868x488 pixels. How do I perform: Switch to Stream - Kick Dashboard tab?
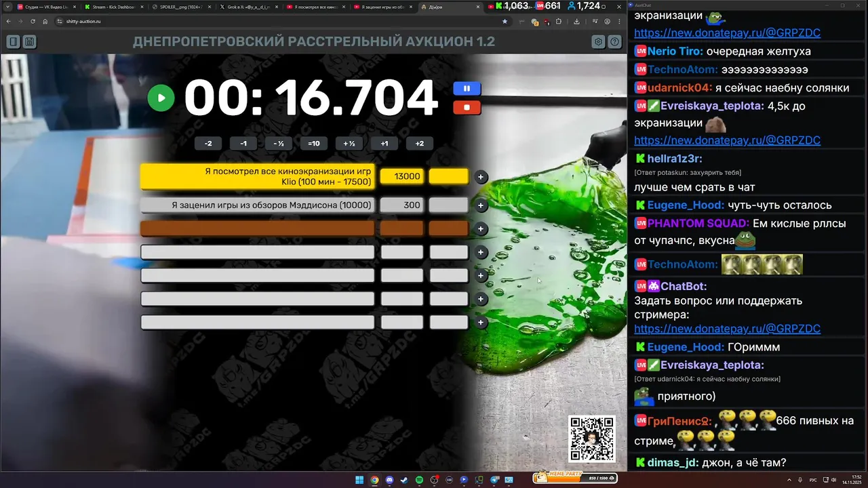pyautogui.click(x=114, y=6)
